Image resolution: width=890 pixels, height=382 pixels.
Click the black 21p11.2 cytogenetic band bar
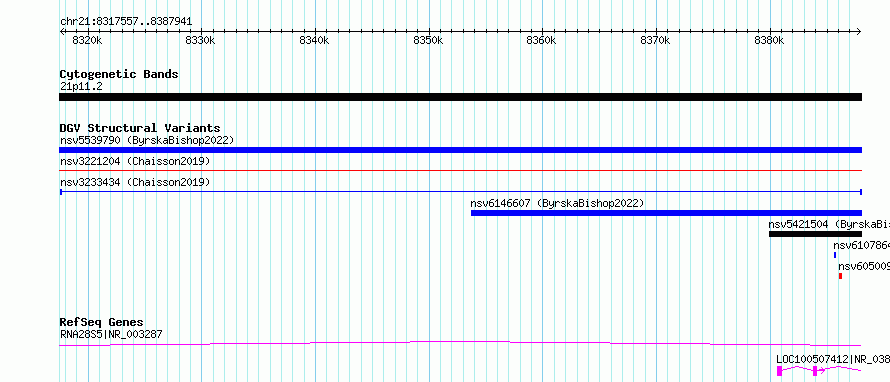pos(460,97)
